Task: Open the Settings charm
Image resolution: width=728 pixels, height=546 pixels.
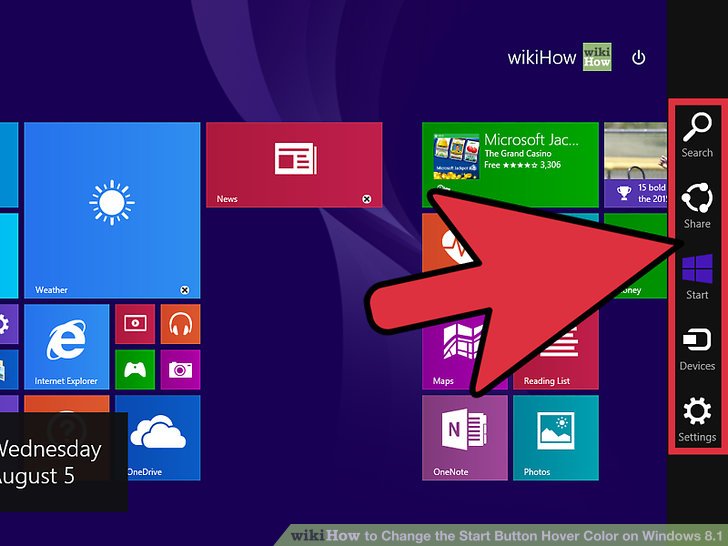Action: coord(697,419)
